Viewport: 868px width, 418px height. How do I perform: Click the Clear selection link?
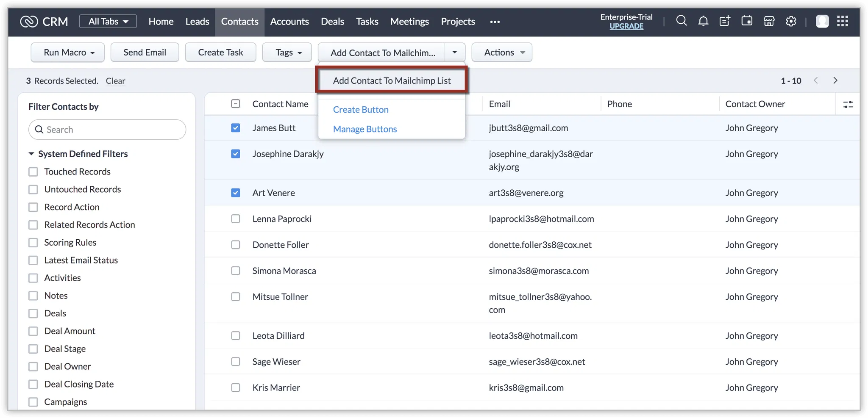coord(115,81)
